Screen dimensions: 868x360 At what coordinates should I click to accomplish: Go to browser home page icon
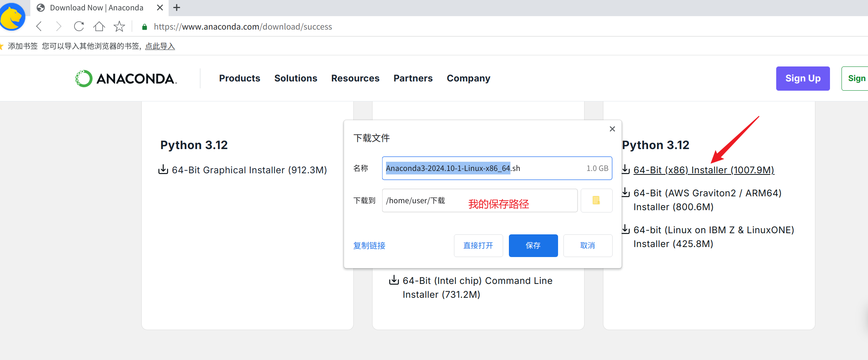pyautogui.click(x=99, y=27)
